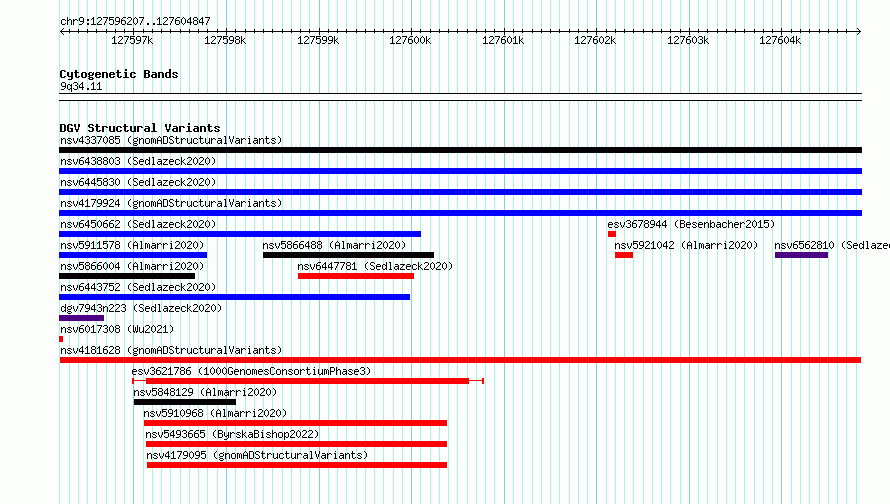Click the nsv6450662 (Sedlazeck2020) label
Image resolution: width=890 pixels, height=504 pixels.
138,224
